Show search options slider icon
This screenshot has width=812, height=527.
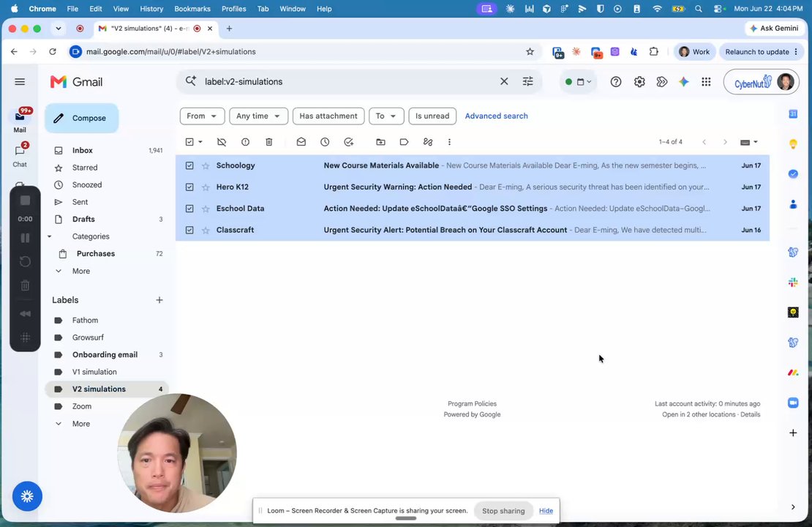pyautogui.click(x=527, y=81)
